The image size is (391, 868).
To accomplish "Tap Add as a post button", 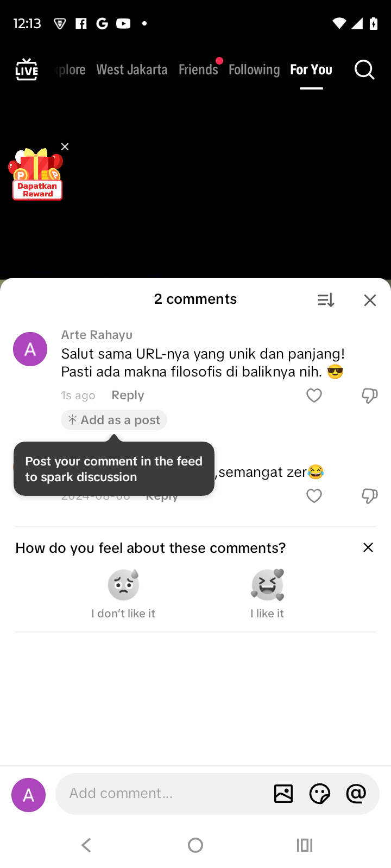I will 114,420.
